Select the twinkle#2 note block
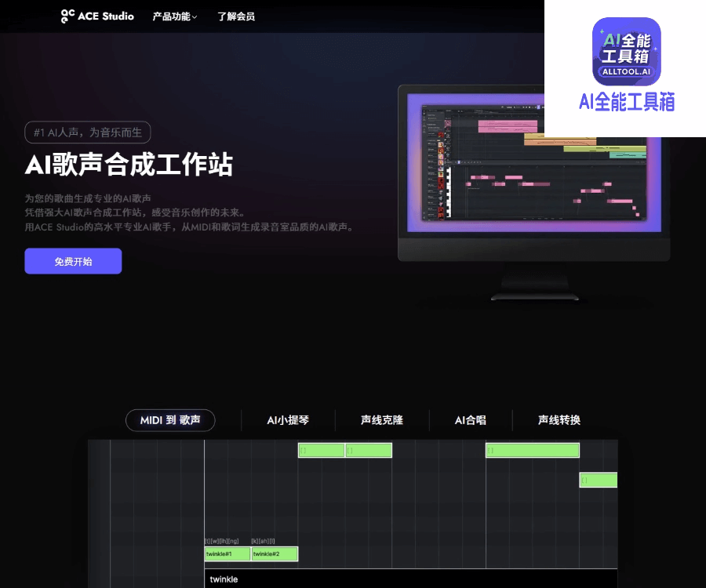This screenshot has height=588, width=706. tap(275, 554)
